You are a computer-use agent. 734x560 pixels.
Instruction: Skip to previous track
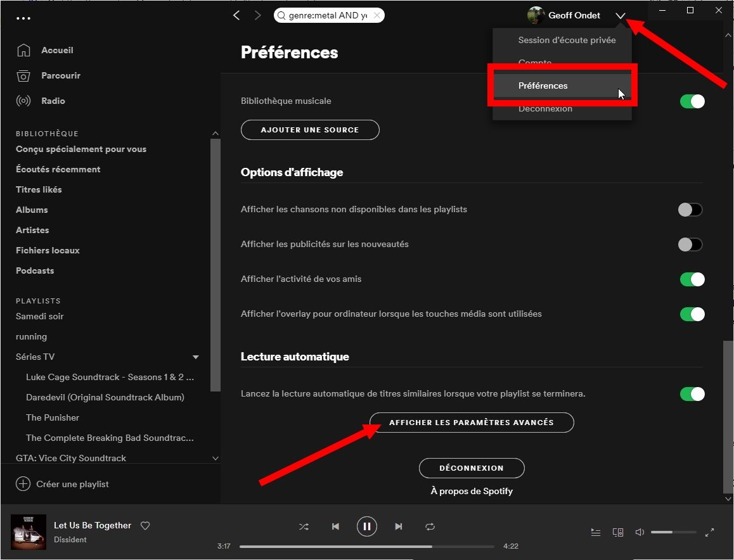pyautogui.click(x=335, y=527)
